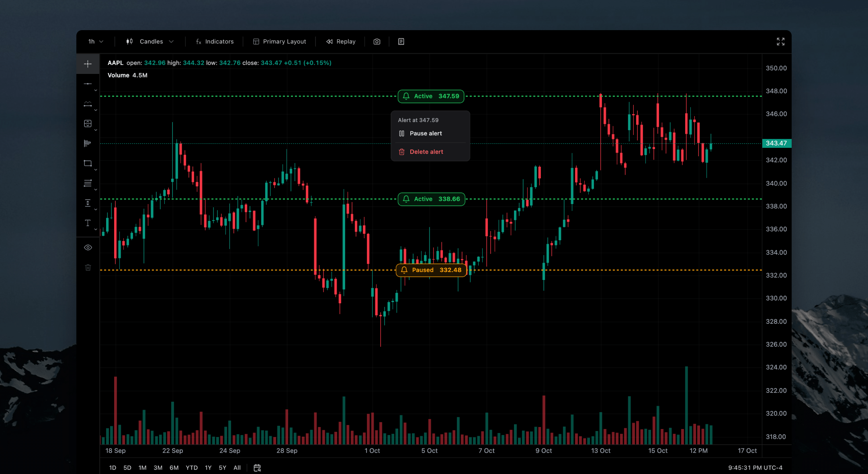The width and height of the screenshot is (868, 474).
Task: Open the go-to-date calendar icon
Action: coord(257,468)
